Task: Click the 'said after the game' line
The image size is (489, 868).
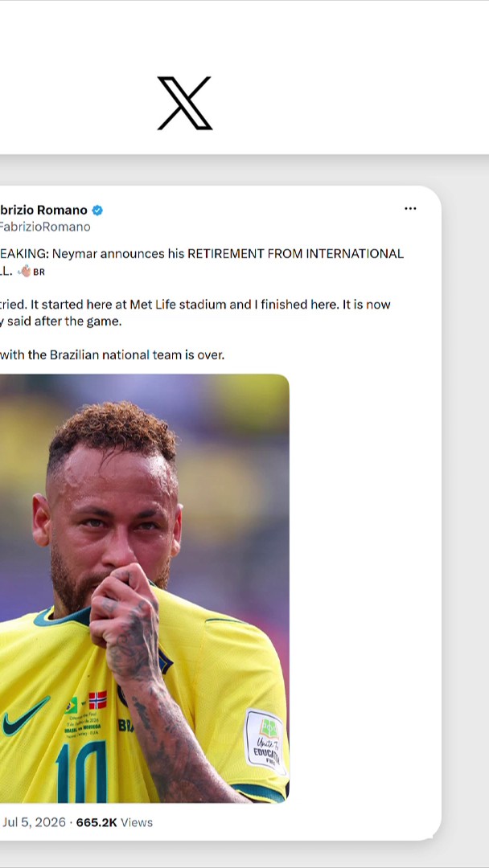Action: tap(64, 321)
